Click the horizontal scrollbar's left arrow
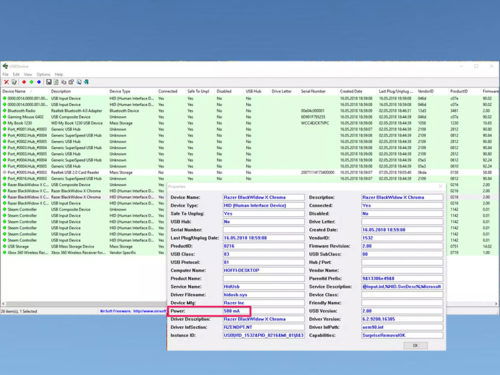Screen dimensions: 500x375 (3, 304)
